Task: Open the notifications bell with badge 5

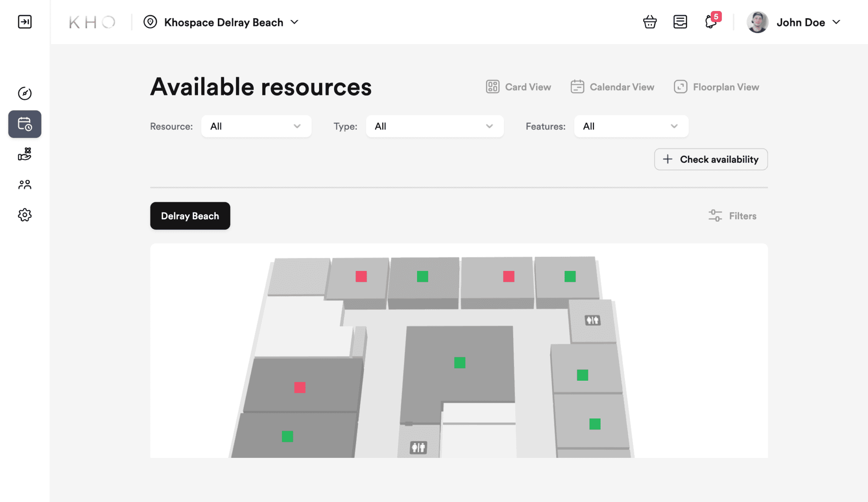Action: 712,21
